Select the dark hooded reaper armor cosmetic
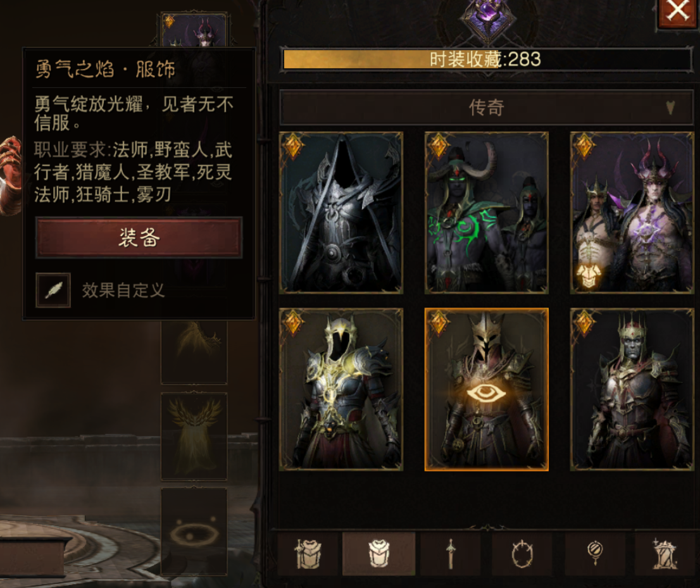 341,213
